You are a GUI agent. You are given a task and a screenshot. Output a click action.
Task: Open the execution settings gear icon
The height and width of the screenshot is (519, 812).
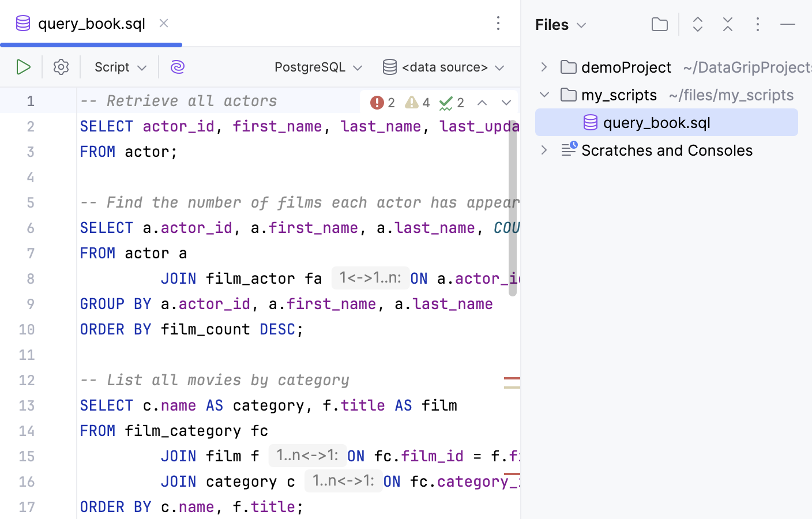pos(61,67)
